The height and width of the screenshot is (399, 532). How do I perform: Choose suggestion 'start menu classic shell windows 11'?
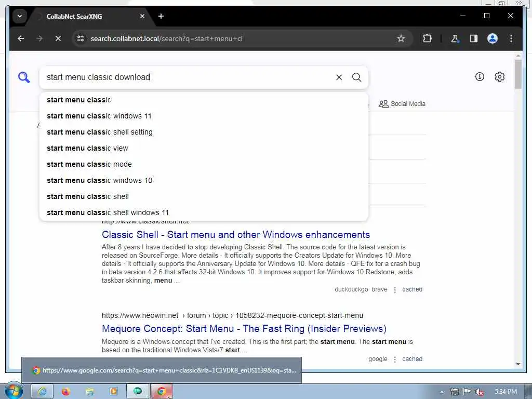pos(204,212)
